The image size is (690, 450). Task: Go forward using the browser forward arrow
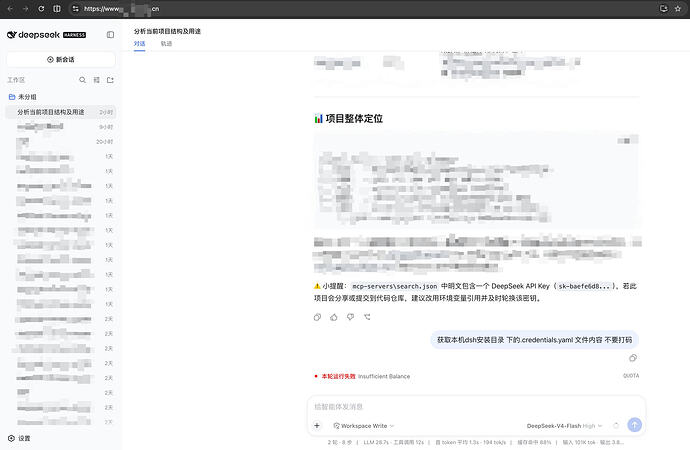coord(26,8)
